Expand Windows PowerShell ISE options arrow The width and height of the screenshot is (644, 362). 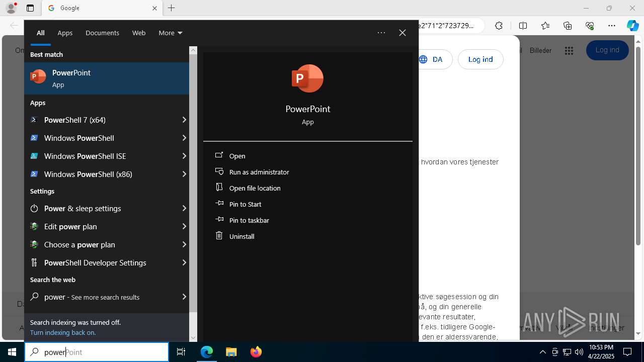pyautogui.click(x=184, y=156)
